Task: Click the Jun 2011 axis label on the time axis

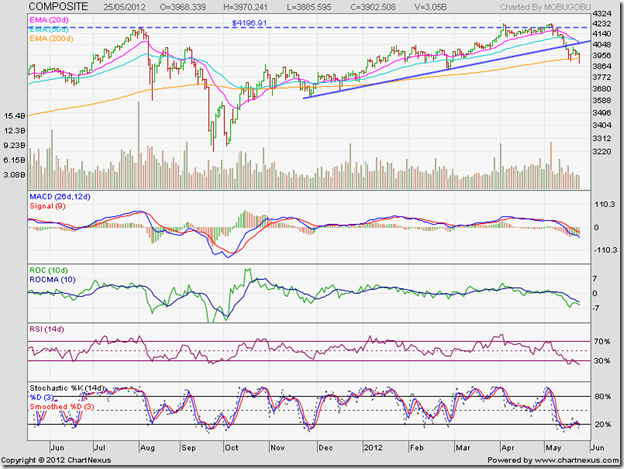Action: click(57, 448)
